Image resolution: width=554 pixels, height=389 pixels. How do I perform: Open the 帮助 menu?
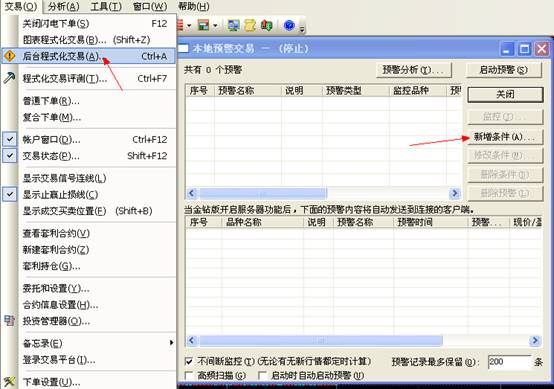pos(194,6)
